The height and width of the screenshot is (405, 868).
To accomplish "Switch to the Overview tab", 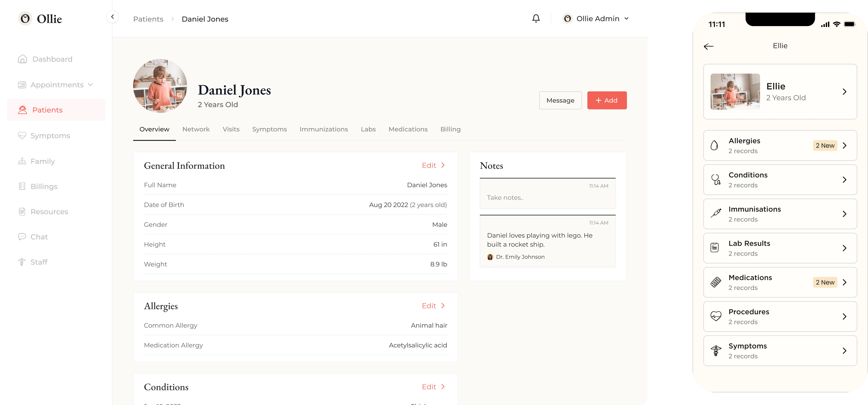I will pyautogui.click(x=154, y=129).
